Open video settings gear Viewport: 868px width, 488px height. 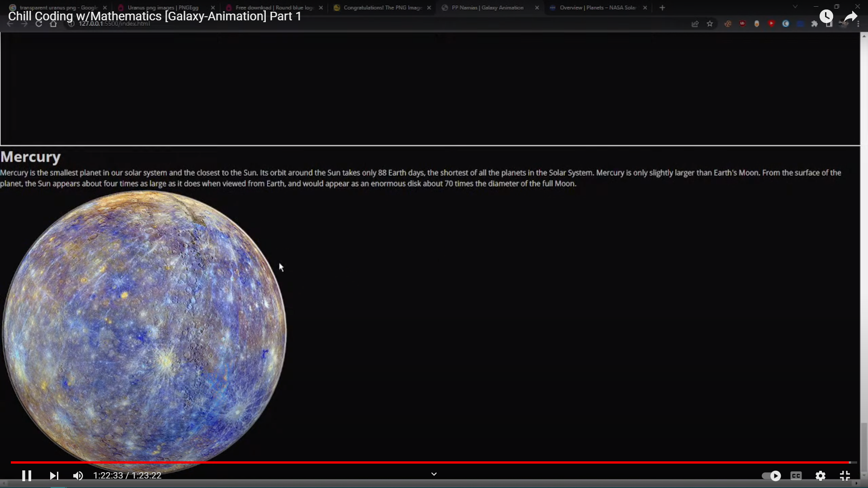tap(820, 475)
